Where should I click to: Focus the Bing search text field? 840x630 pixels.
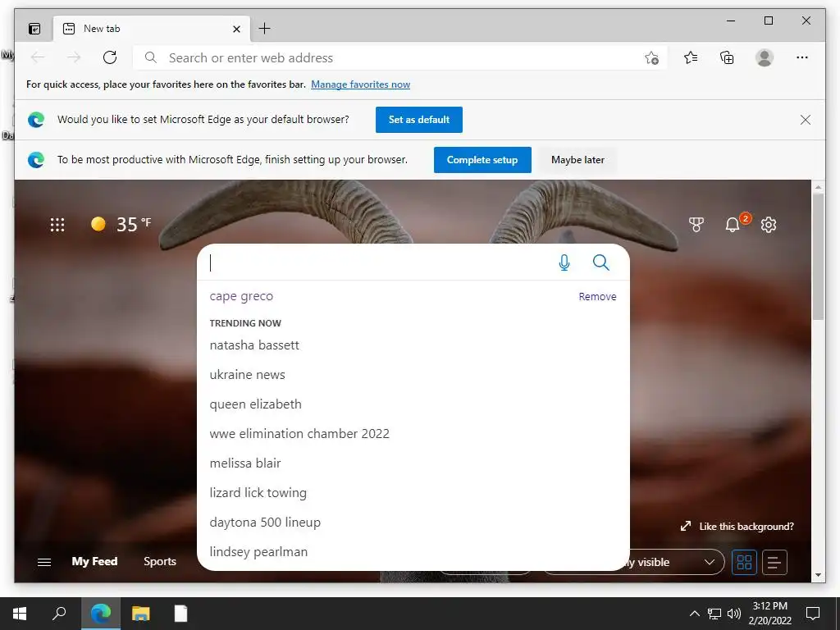click(377, 262)
